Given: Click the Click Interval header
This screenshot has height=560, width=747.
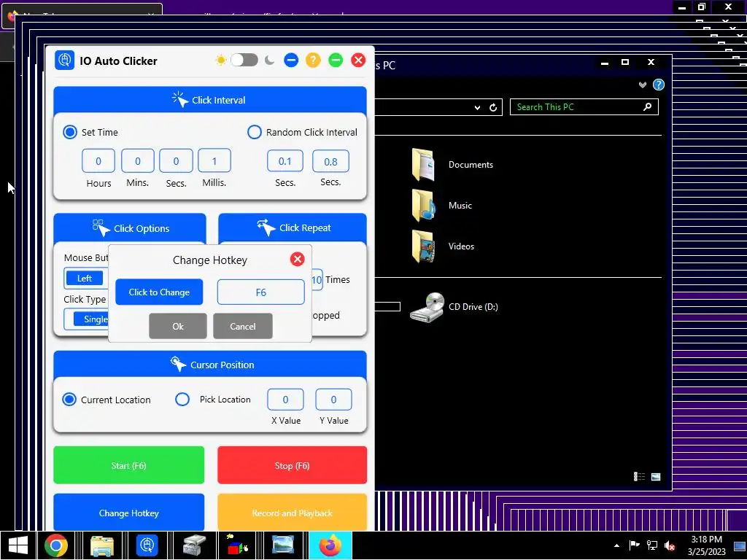Looking at the screenshot, I should [x=210, y=100].
